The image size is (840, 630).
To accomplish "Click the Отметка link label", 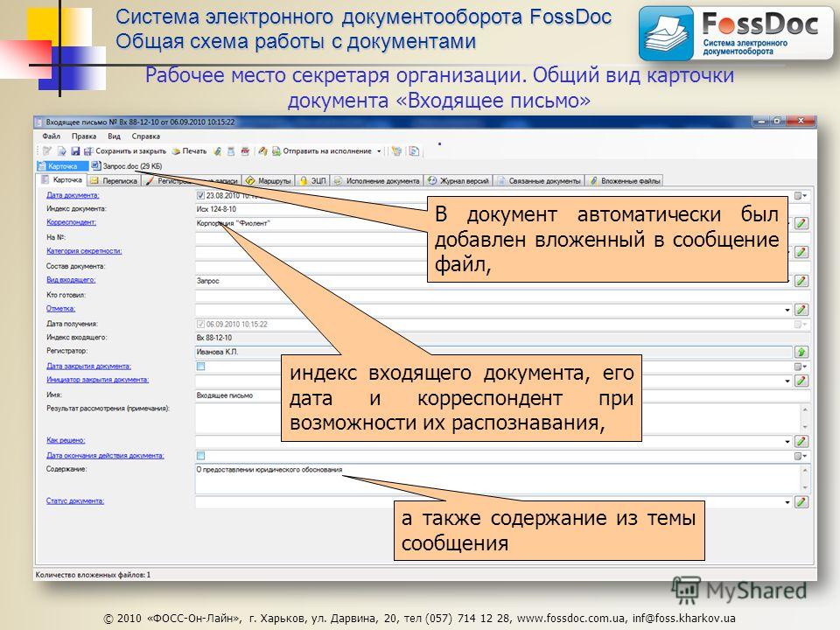I will (60, 309).
